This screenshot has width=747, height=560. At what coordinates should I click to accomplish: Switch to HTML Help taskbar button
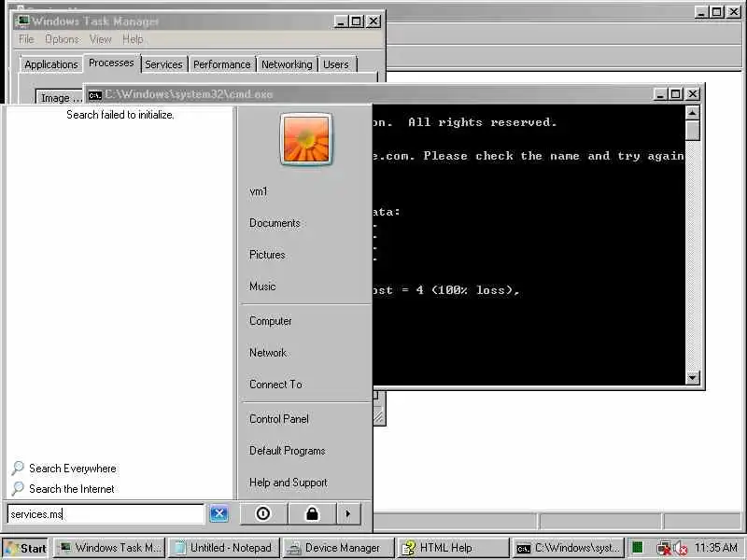point(454,548)
